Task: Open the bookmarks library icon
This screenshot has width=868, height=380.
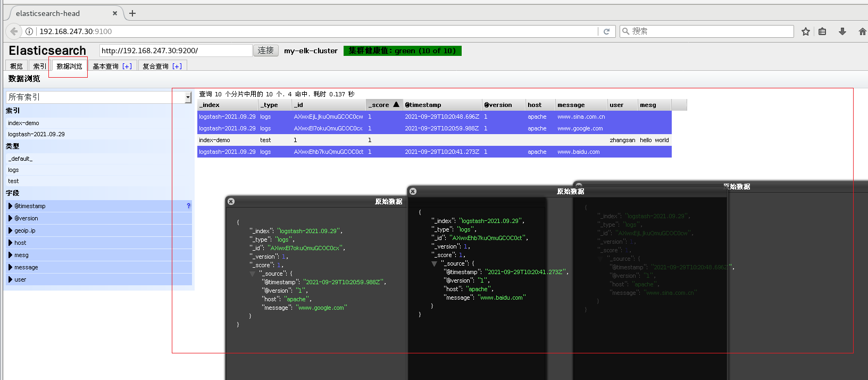Action: [x=822, y=31]
